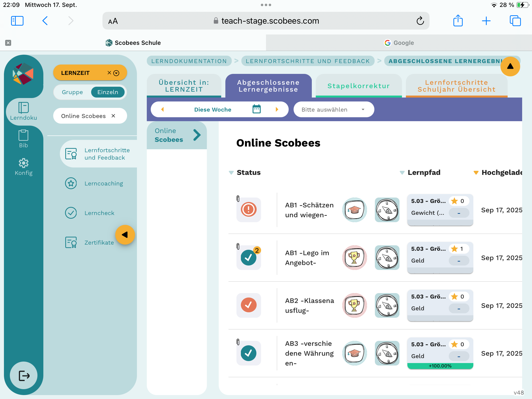The width and height of the screenshot is (532, 399).
Task: Open the Bitte auswählen dropdown
Action: (333, 110)
